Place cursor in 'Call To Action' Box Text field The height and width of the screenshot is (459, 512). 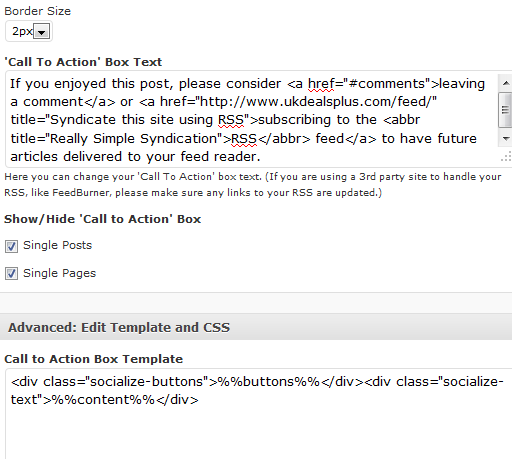[252, 119]
